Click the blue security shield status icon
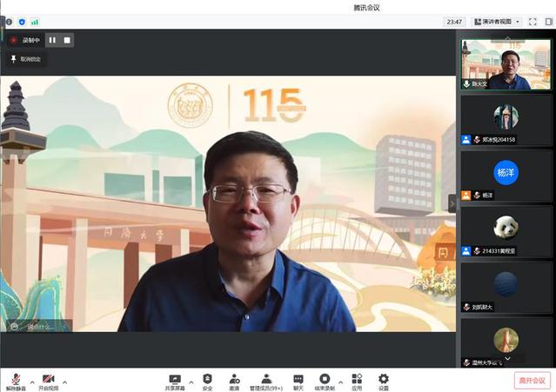Viewport: 556px width, 392px height. [22, 22]
